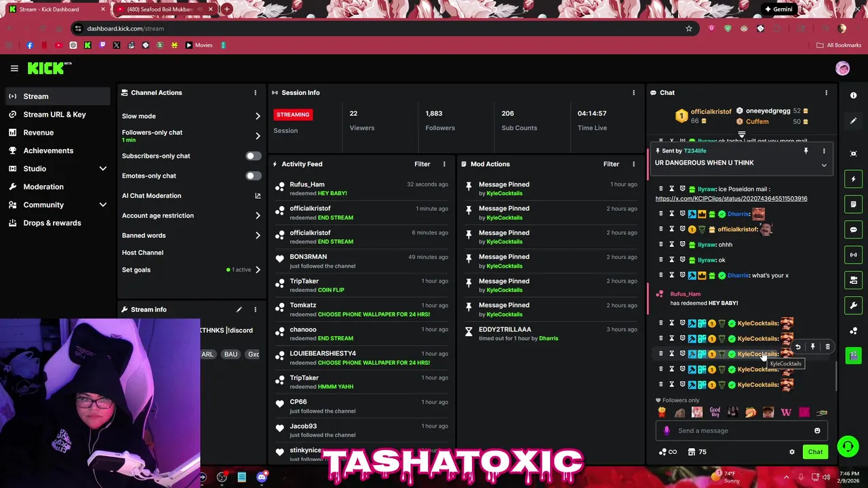Click Host Channel action
This screenshot has height=488, width=868.
(x=142, y=253)
